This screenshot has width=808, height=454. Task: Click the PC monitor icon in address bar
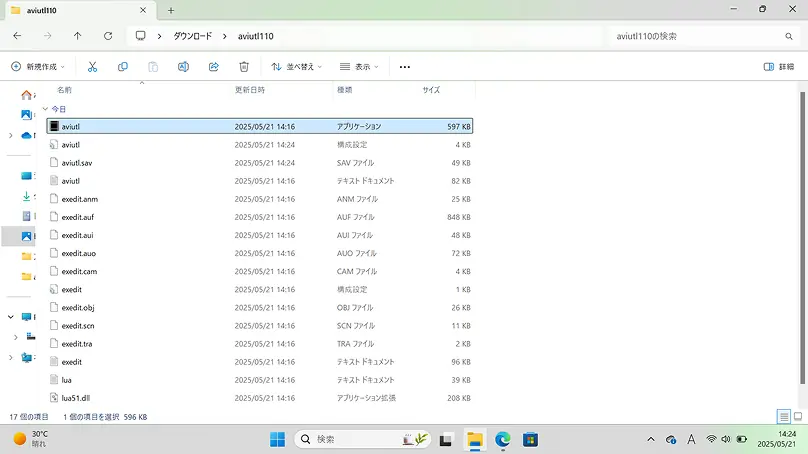pos(140,36)
